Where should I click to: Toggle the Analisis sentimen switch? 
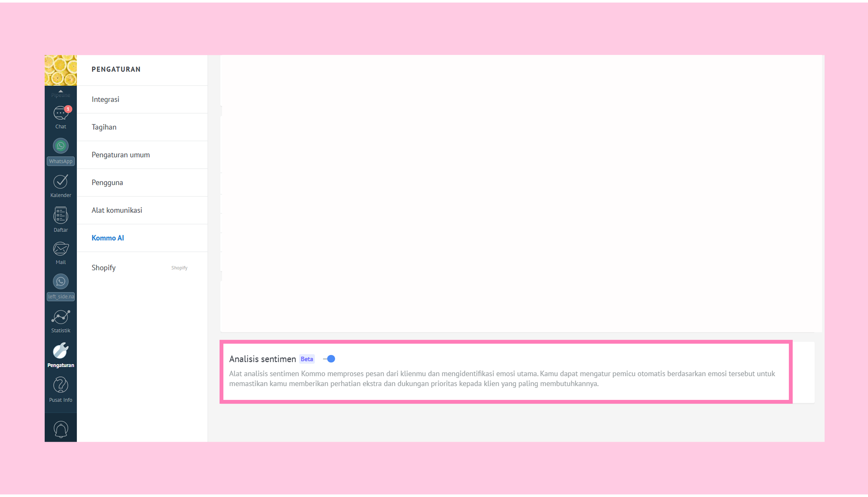[329, 359]
